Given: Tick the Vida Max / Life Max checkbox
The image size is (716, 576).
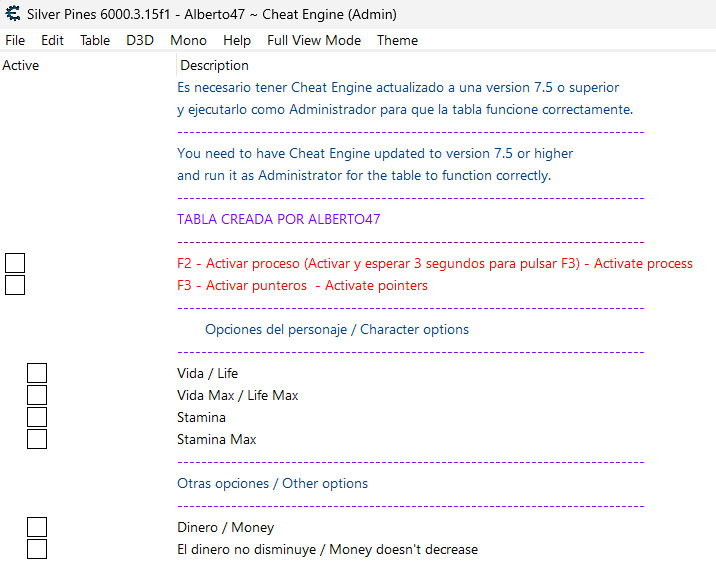Looking at the screenshot, I should pos(37,395).
